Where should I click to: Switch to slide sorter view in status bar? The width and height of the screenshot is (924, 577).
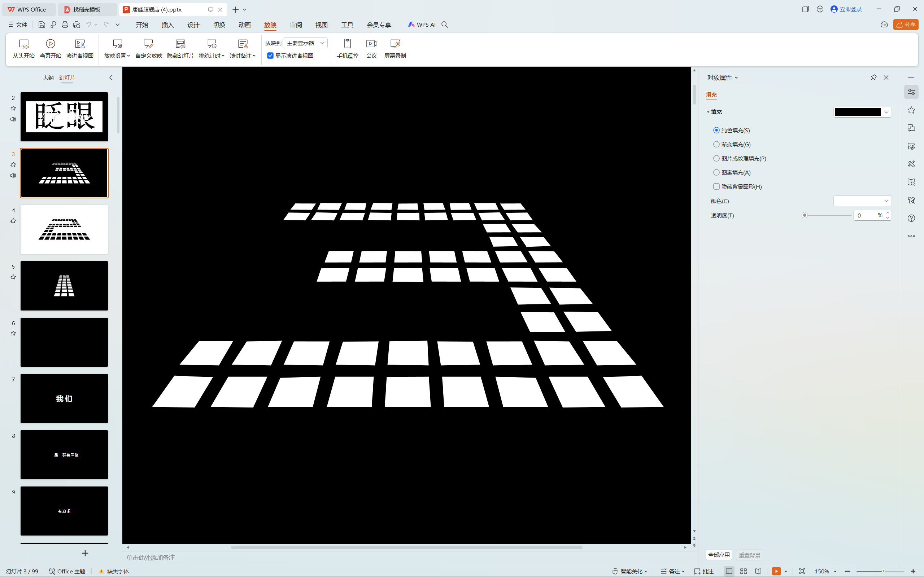(x=744, y=571)
